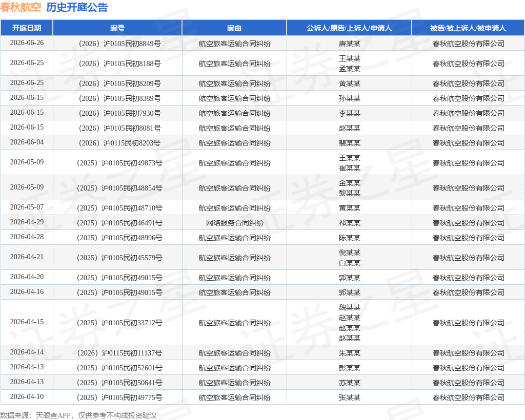Click case number (2025)沪0105民初48710号
The height and width of the screenshot is (420, 525).
(x=119, y=208)
